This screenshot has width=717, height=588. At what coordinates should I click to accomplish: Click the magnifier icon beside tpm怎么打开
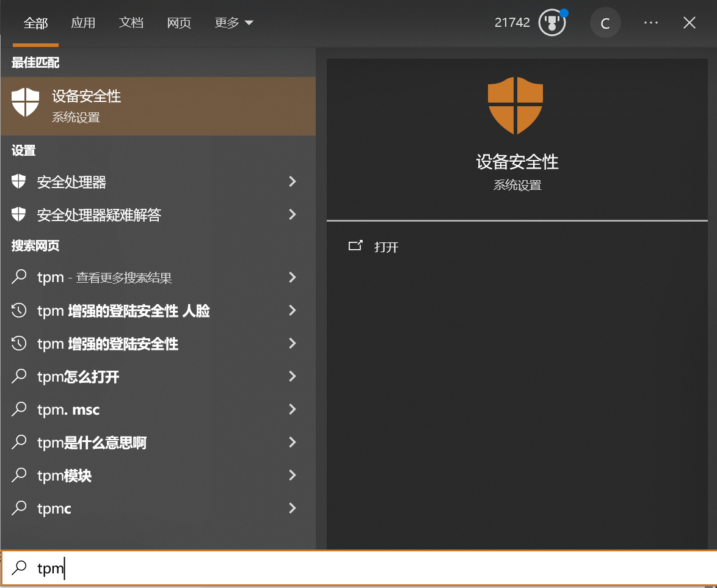pyautogui.click(x=19, y=377)
